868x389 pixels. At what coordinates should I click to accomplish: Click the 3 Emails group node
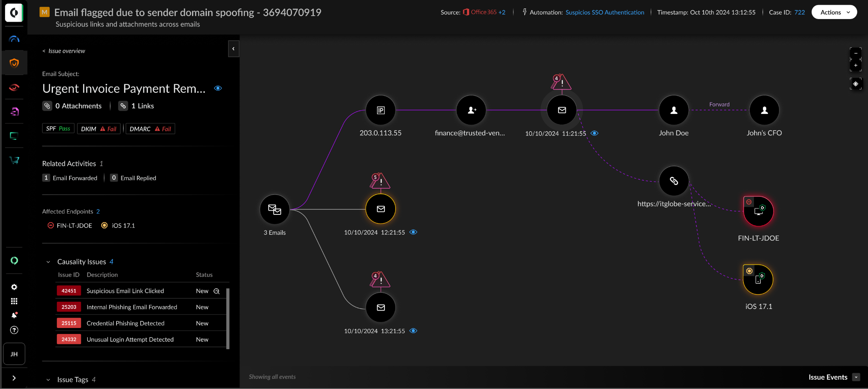(x=275, y=209)
